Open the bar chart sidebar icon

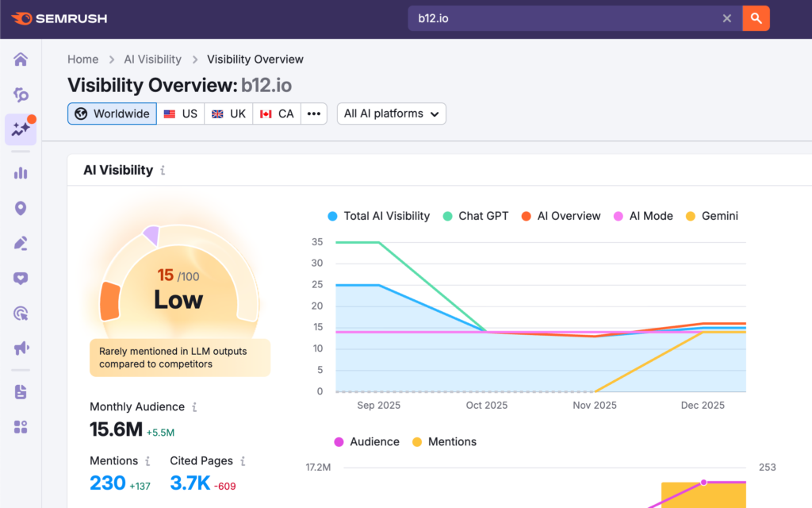click(x=21, y=173)
